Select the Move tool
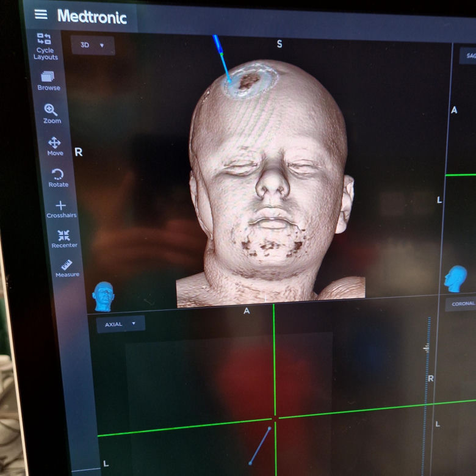 [55, 146]
